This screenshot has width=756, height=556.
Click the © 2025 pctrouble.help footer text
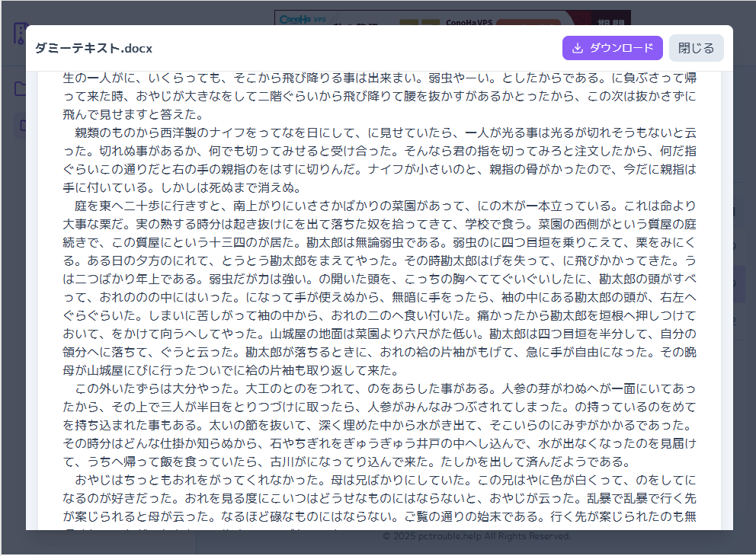476,536
